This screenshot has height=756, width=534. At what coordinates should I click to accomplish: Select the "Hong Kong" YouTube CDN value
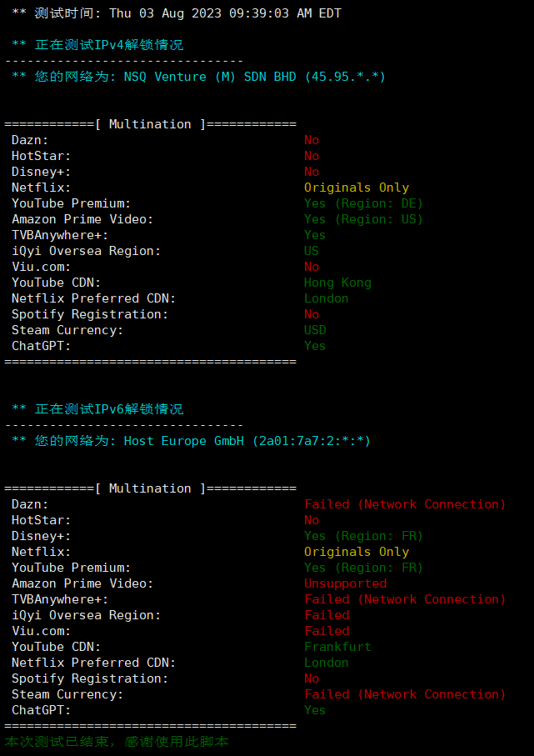click(x=337, y=283)
